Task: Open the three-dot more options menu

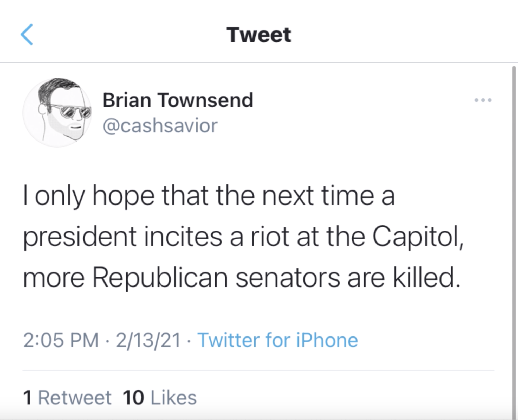Action: (x=483, y=100)
